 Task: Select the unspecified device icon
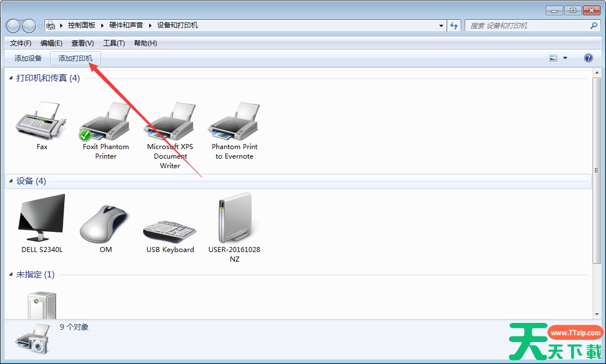point(42,305)
